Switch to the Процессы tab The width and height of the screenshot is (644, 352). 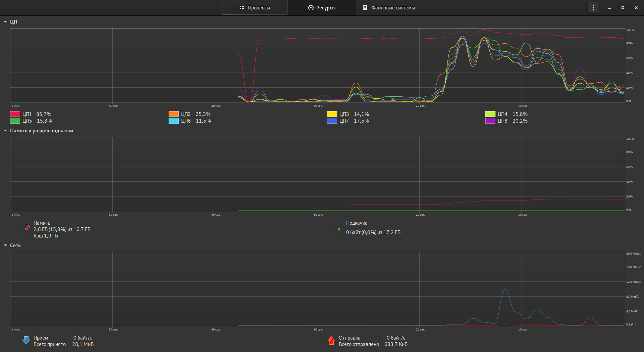(x=255, y=8)
